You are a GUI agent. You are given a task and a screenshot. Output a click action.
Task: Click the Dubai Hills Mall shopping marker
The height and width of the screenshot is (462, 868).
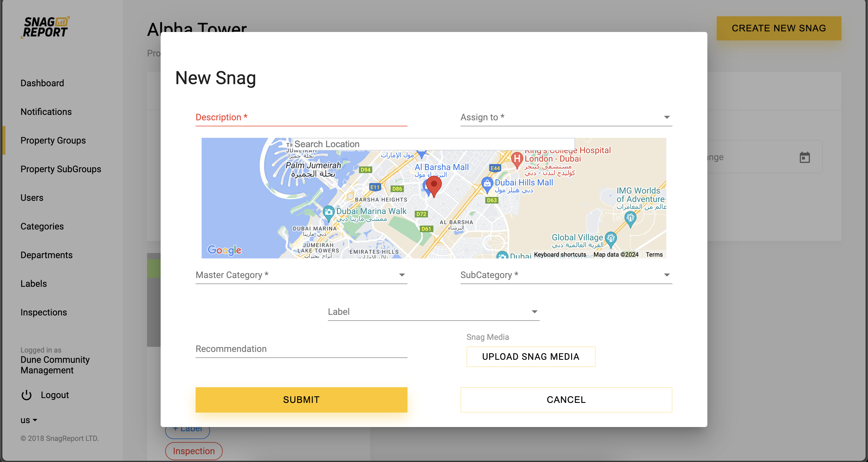(487, 184)
